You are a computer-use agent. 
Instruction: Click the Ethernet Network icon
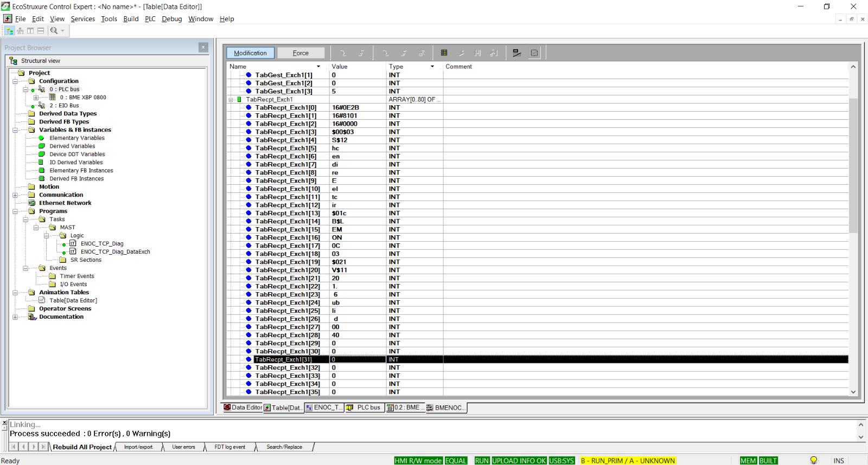pos(31,203)
